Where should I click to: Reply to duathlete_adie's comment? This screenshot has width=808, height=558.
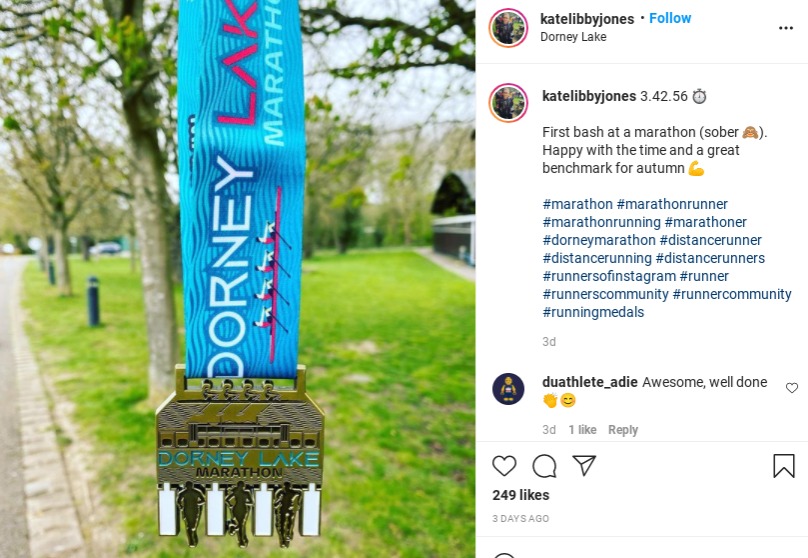pyautogui.click(x=622, y=430)
